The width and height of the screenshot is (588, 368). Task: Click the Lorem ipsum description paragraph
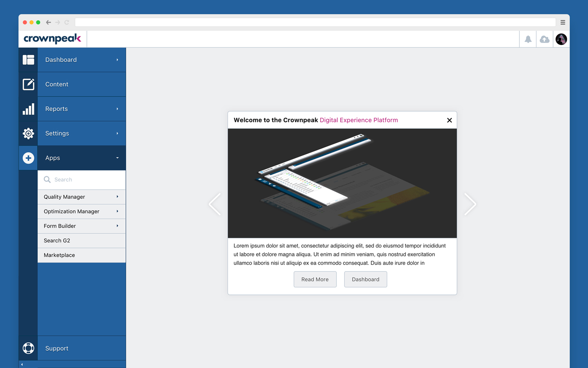point(340,254)
